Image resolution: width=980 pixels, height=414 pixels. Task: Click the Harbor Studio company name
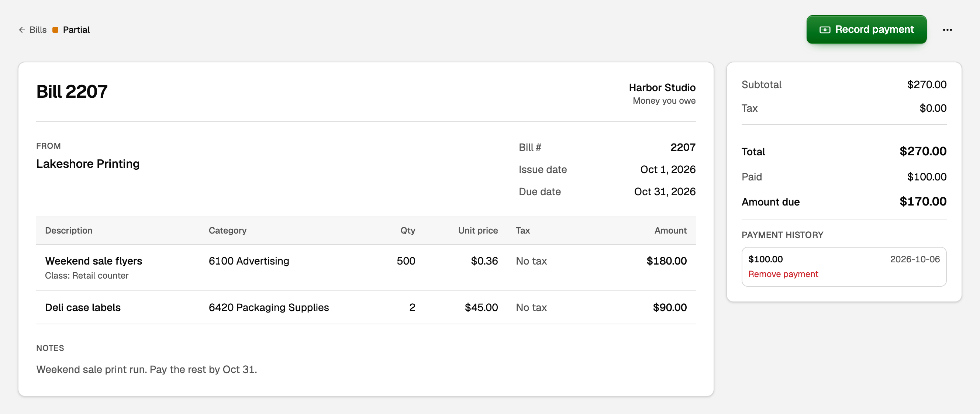[x=662, y=87]
